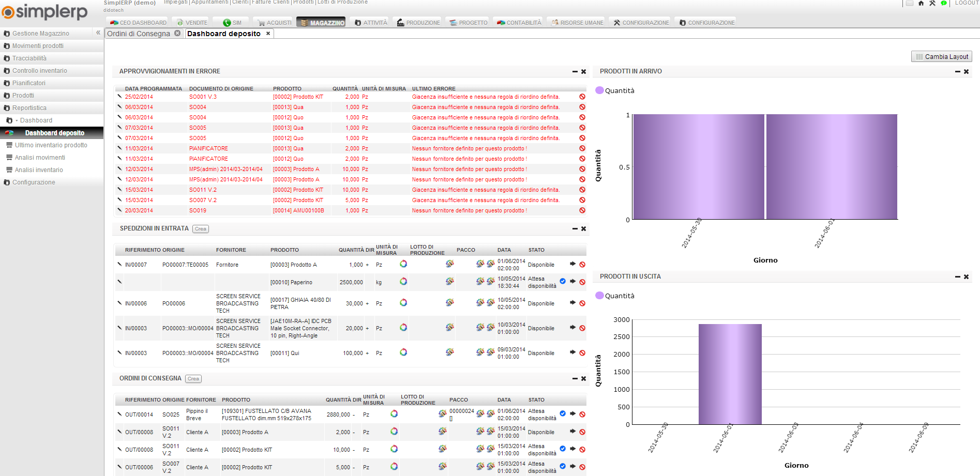980x476 pixels.
Task: Go to the home icon in the top bar
Action: point(921,3)
